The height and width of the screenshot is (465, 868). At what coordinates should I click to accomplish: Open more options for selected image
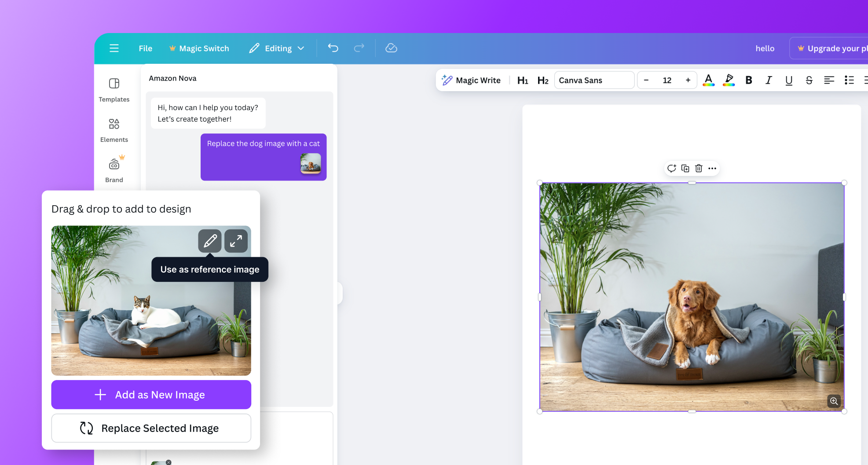712,168
